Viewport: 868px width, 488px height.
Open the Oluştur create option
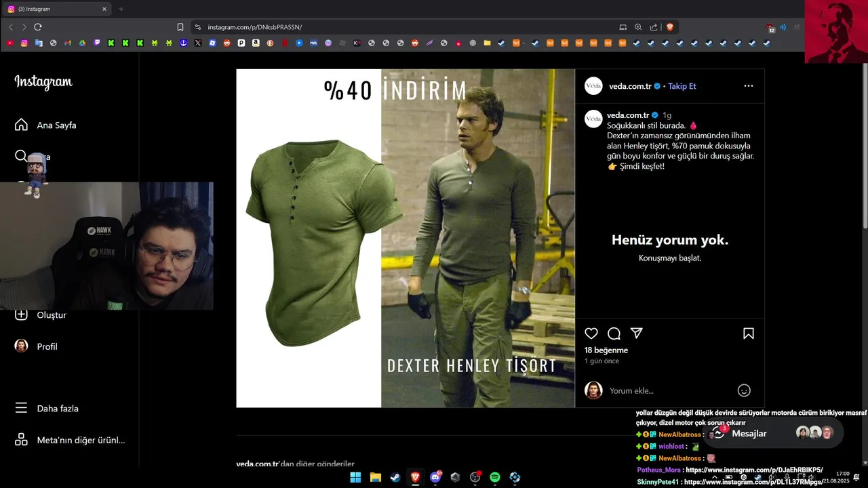coord(41,314)
